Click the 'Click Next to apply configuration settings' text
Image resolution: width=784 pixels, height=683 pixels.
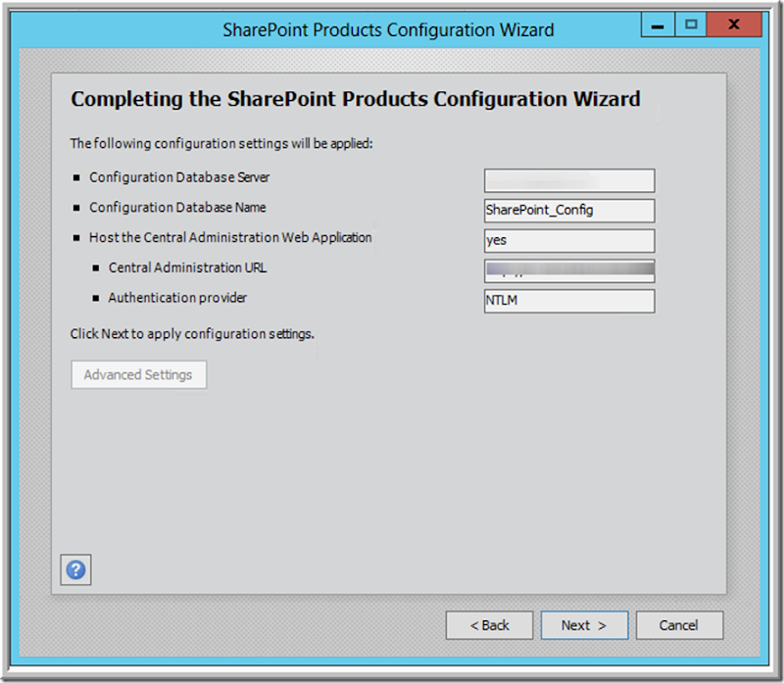click(192, 333)
